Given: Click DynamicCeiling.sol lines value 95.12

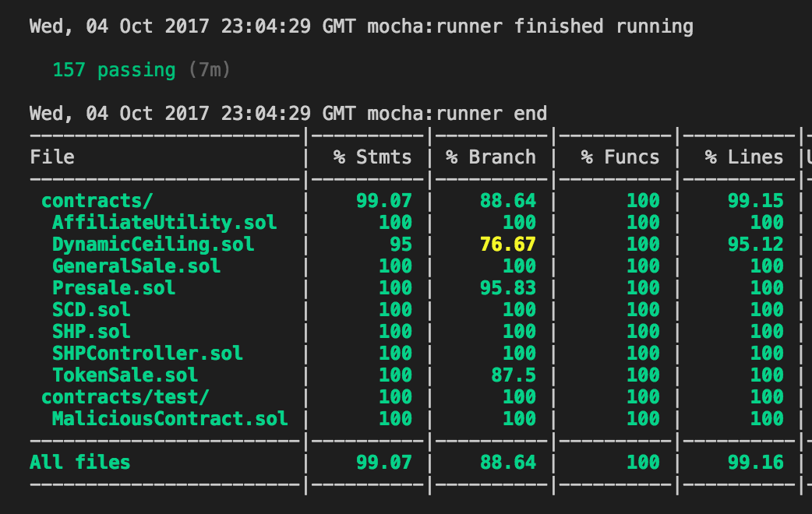Looking at the screenshot, I should pyautogui.click(x=756, y=245).
